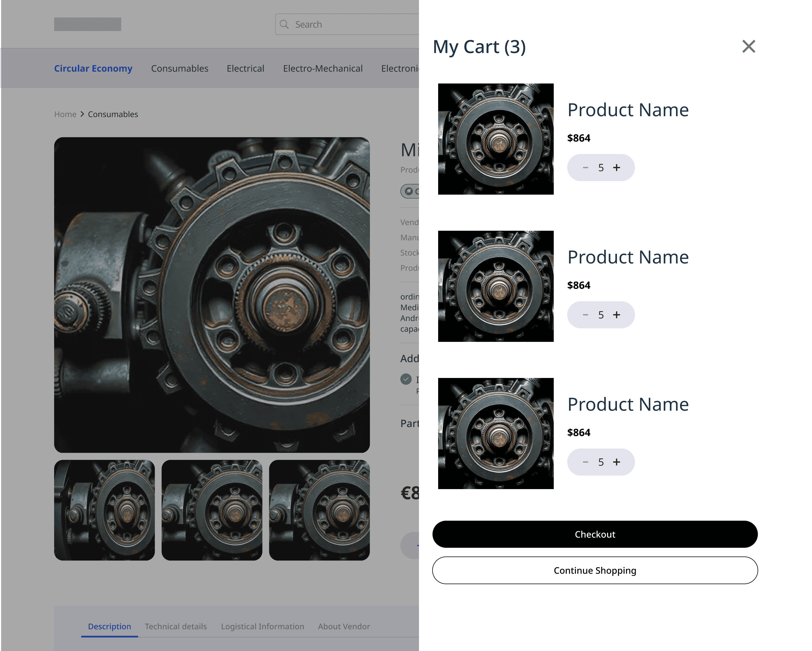
Task: Go to Home breadcrumb
Action: [x=65, y=114]
